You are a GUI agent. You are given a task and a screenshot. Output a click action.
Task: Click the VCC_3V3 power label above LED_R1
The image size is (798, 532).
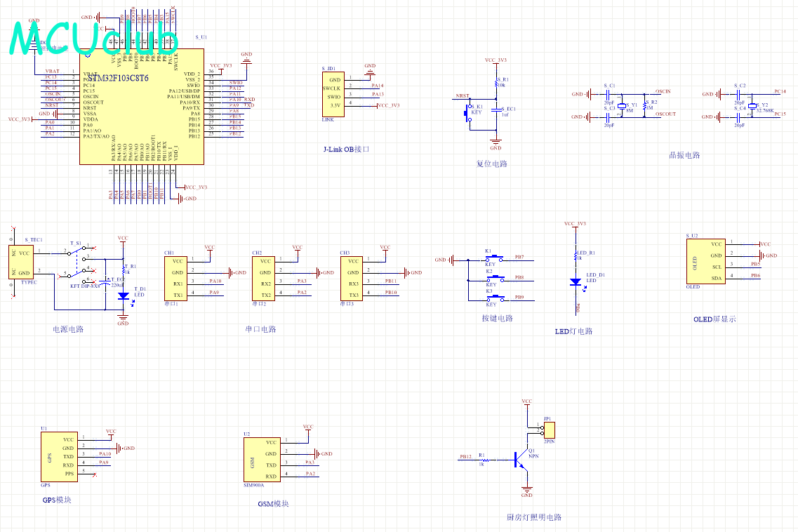(575, 223)
